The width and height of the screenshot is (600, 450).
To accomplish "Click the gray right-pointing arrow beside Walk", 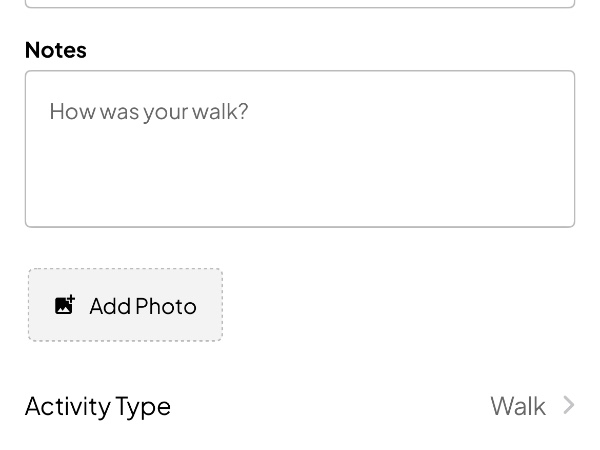I will (x=569, y=405).
